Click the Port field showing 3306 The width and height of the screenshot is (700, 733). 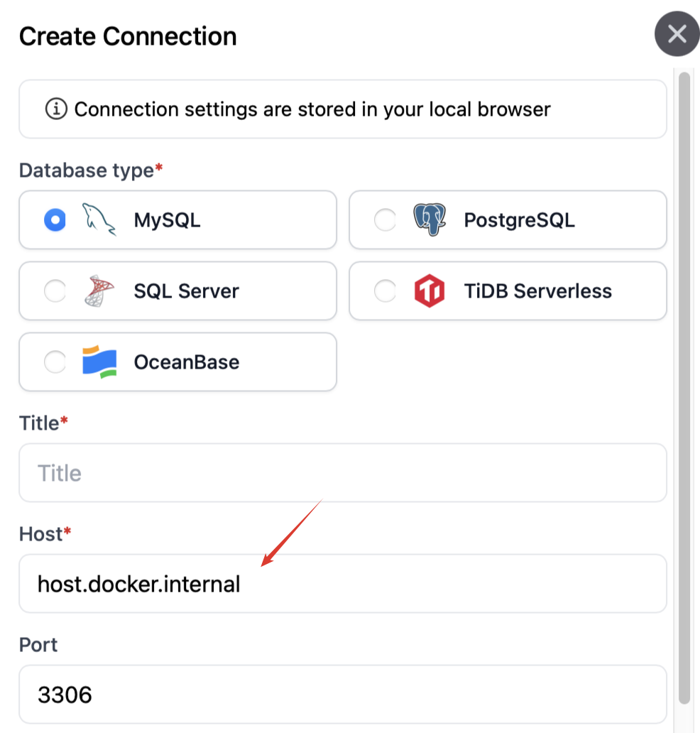coord(342,694)
